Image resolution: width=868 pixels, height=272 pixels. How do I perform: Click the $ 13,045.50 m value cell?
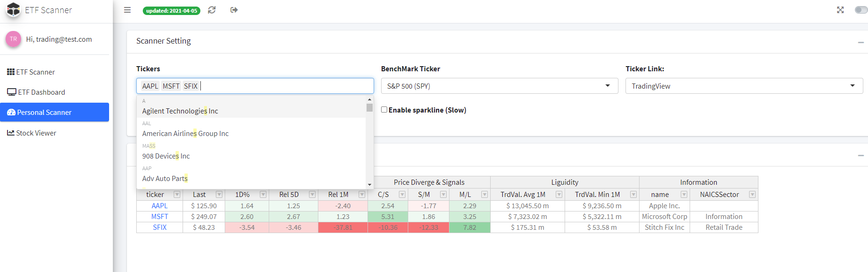[x=528, y=205]
